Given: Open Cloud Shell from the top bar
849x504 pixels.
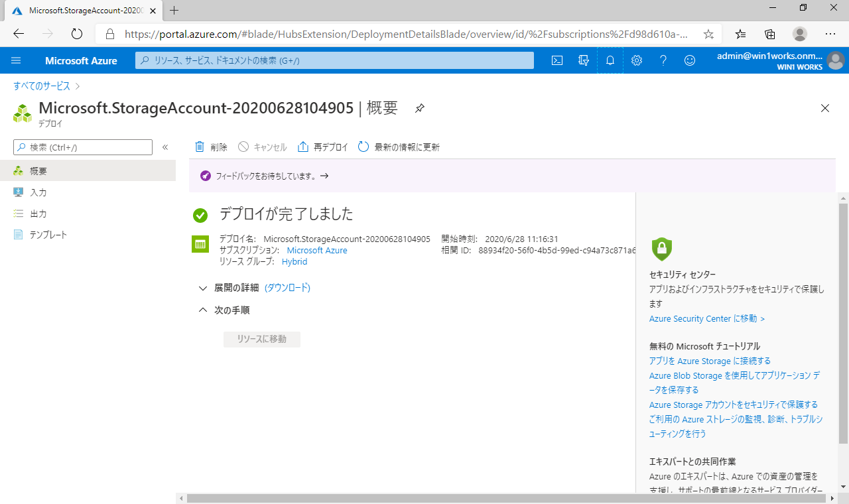Looking at the screenshot, I should (x=558, y=60).
